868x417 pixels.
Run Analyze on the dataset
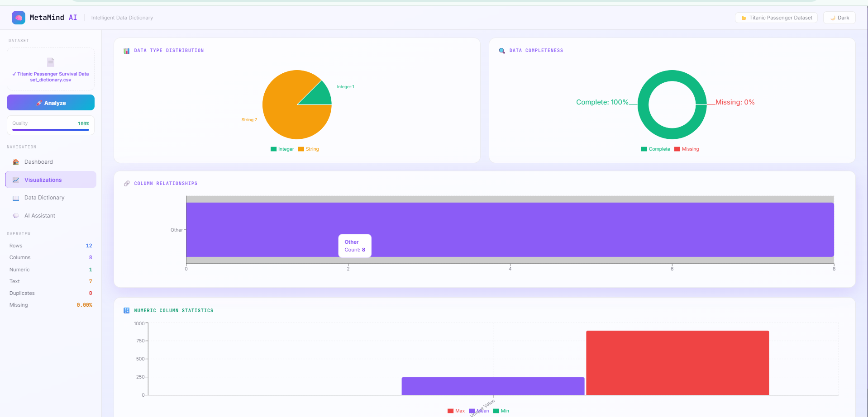point(51,103)
